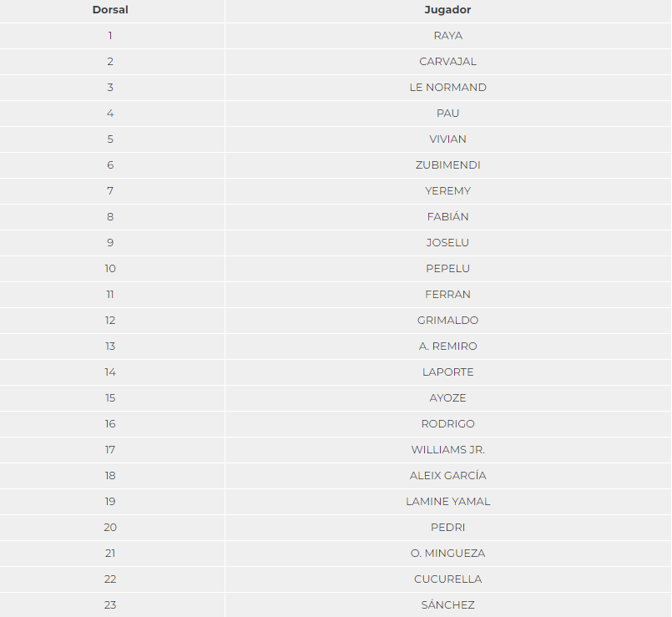Select the ZUBIMENDI row name
672x617 pixels.
pyautogui.click(x=447, y=165)
